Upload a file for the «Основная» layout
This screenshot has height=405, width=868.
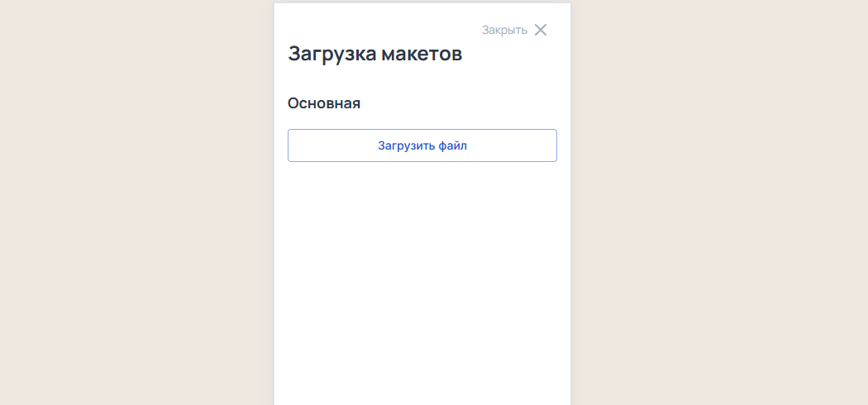[x=422, y=145]
